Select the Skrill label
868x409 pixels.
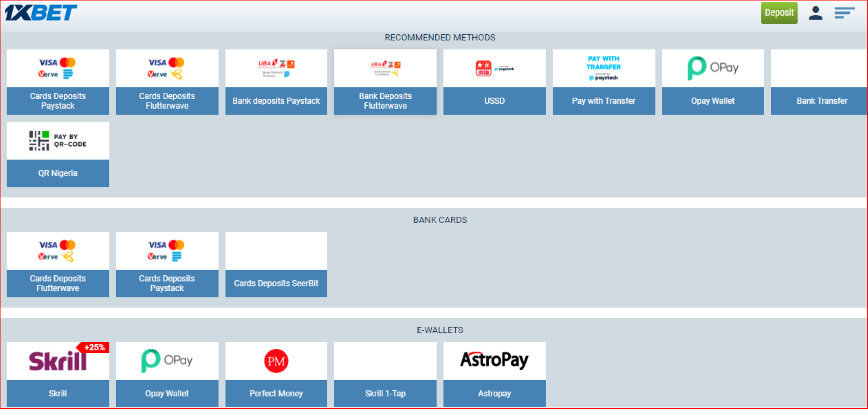58,393
